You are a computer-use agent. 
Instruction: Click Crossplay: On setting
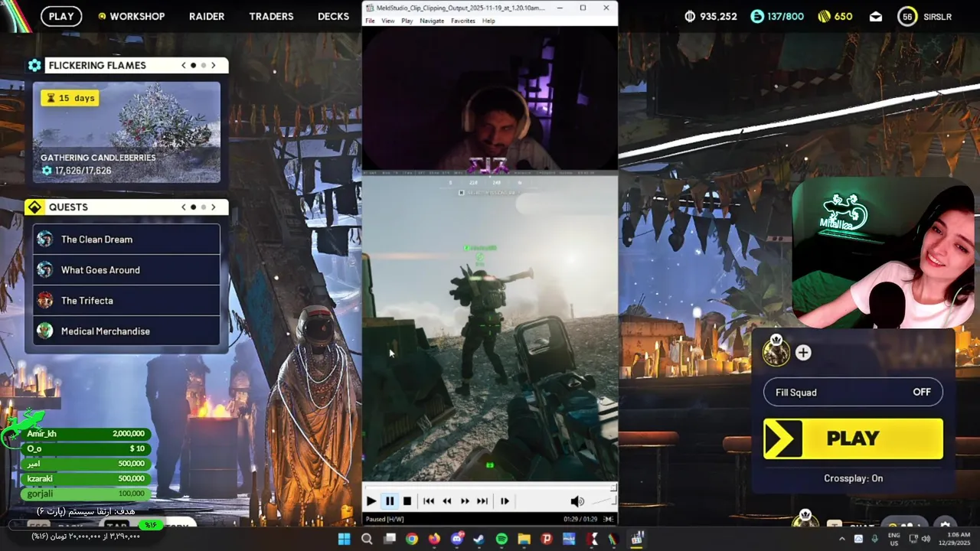point(853,478)
